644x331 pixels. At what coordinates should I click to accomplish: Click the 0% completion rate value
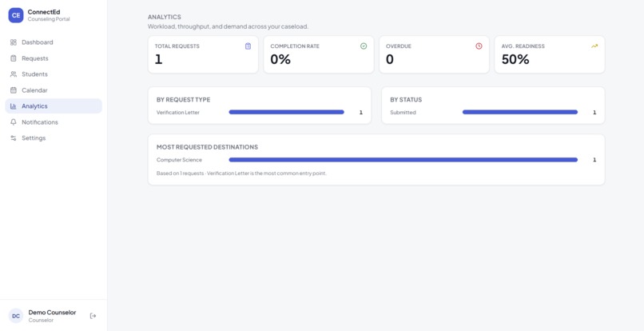point(280,60)
